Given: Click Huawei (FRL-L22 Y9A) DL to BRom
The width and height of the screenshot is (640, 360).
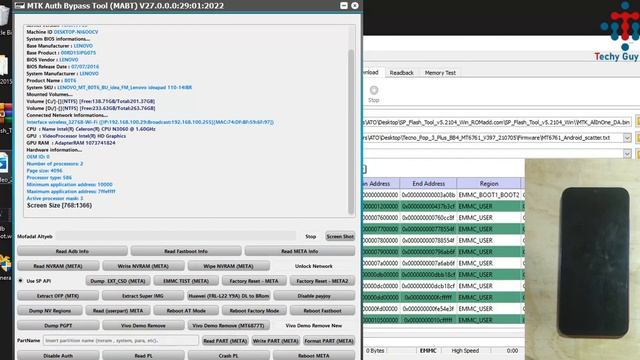Looking at the screenshot, I should pos(229,296).
